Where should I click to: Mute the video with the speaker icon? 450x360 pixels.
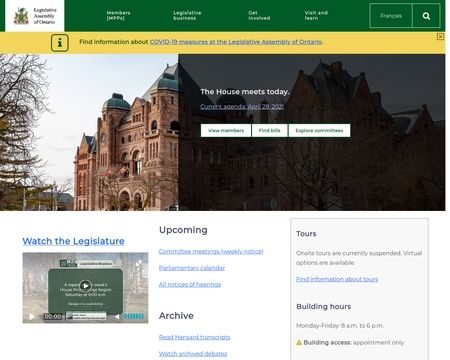coord(117,316)
